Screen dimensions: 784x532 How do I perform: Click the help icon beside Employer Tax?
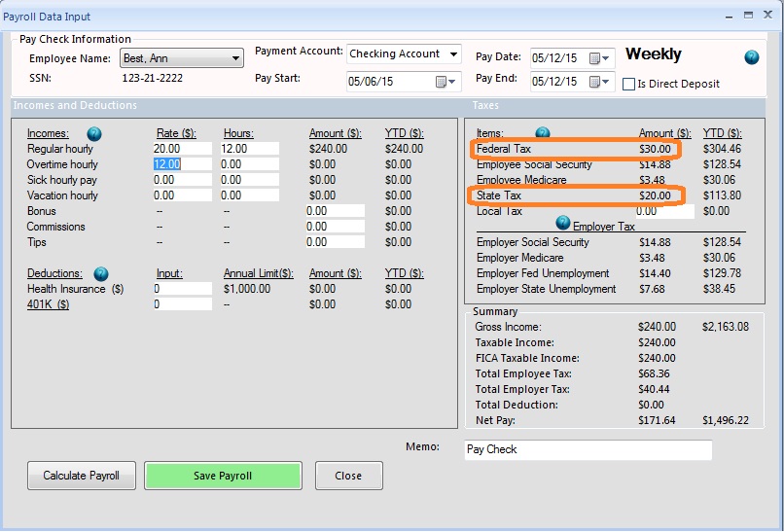[x=563, y=224]
